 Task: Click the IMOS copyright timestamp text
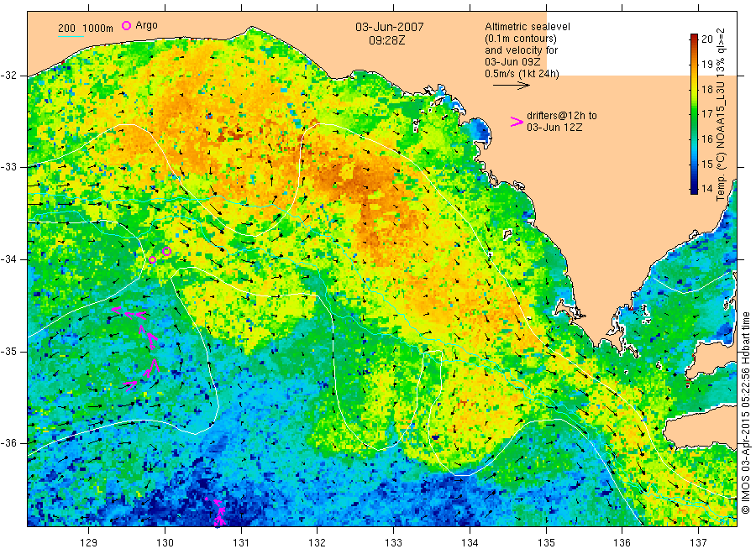click(x=745, y=413)
